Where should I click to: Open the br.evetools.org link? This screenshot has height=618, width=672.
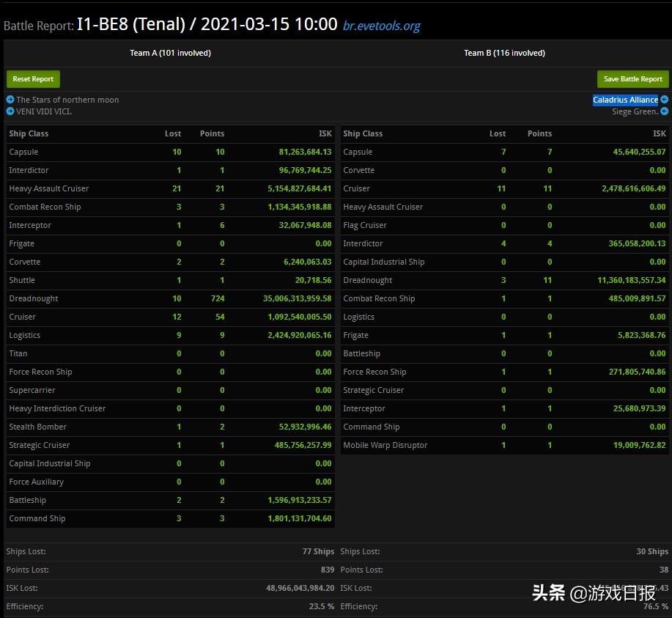point(381,26)
